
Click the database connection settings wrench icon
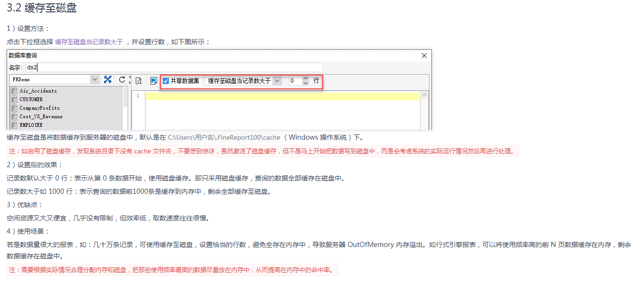(x=108, y=80)
